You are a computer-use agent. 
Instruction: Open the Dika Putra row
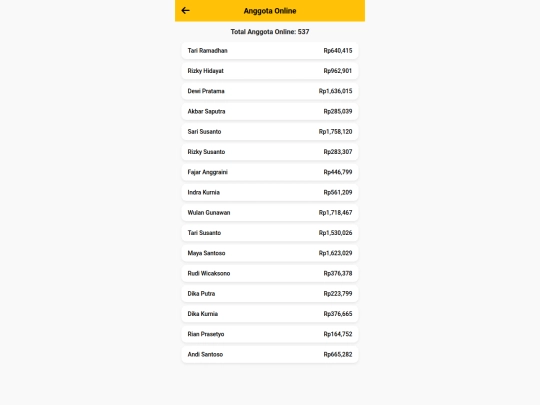pyautogui.click(x=270, y=294)
